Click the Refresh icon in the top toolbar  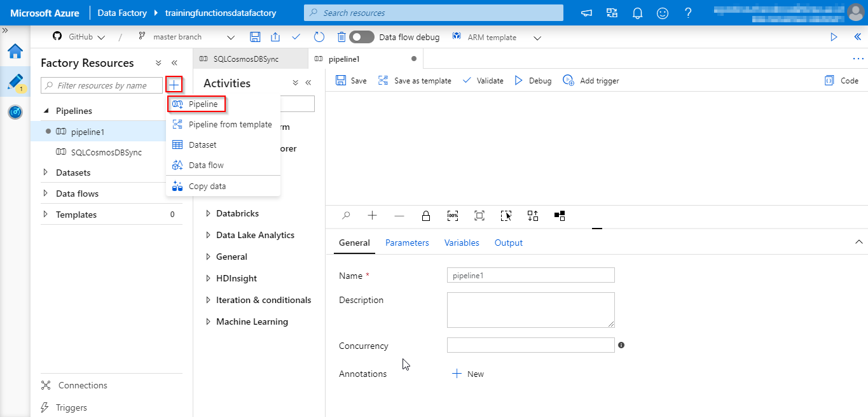coord(319,37)
